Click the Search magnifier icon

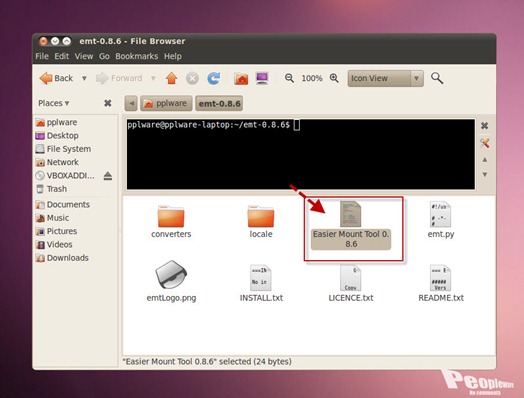(x=437, y=78)
